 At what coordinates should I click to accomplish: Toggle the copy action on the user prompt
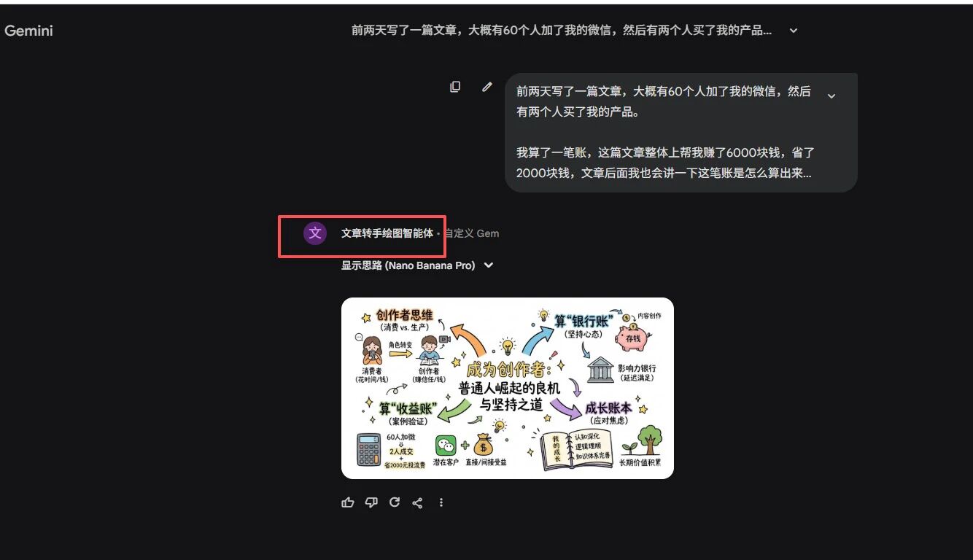pos(455,87)
